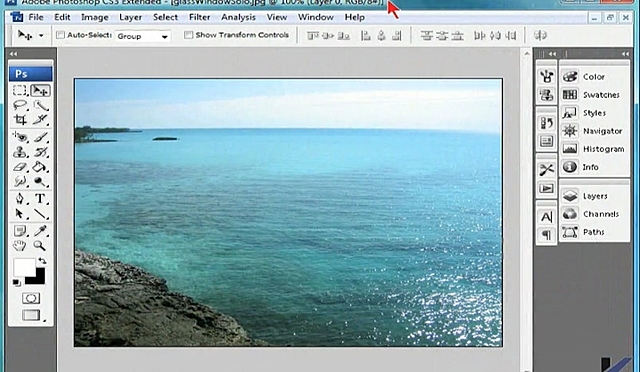Open the Info panel
Viewport: 640px width, 372px height.
pyautogui.click(x=594, y=167)
